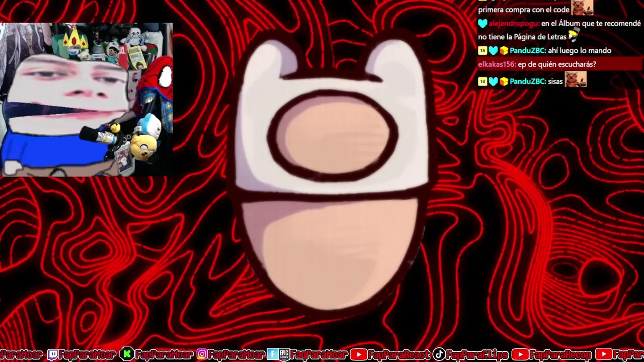
Task: Click the cat emote after 'con el code'
Action: pos(582,8)
